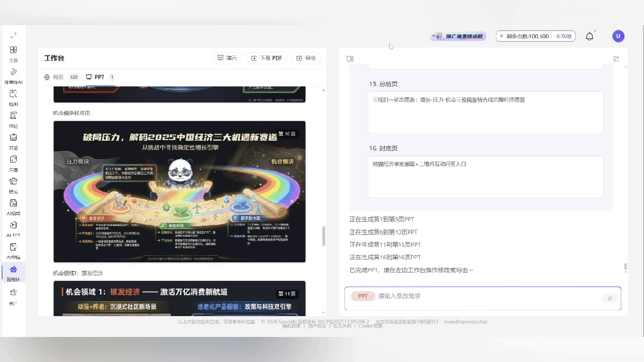Click the attachment icon in the chat input

pos(610,298)
